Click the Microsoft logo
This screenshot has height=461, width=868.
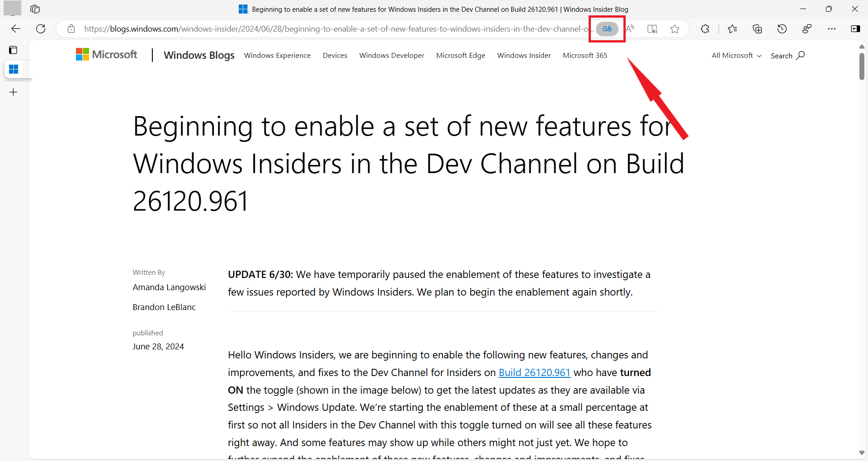[x=106, y=55]
